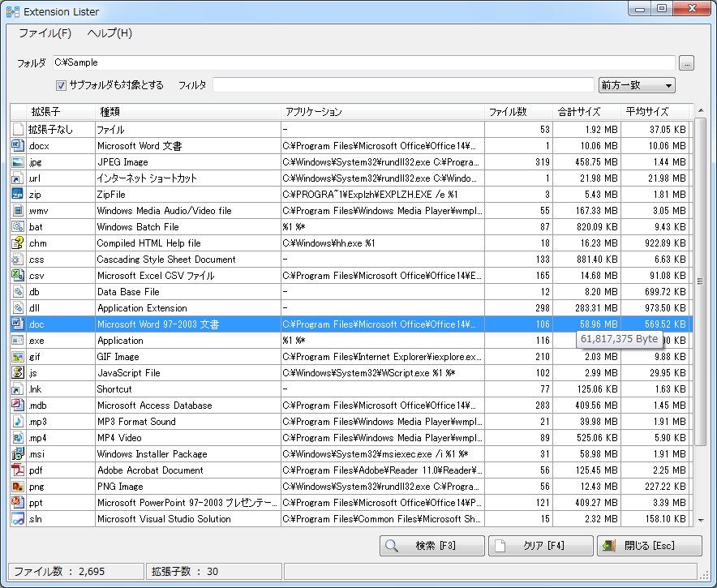Click into the フィルタ text field
Image resolution: width=717 pixels, height=588 pixels.
click(403, 85)
